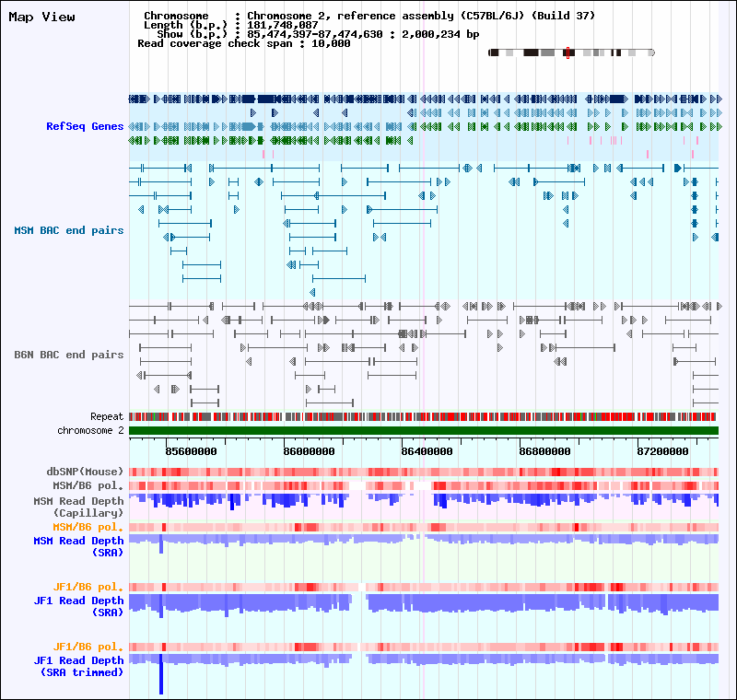
Task: Open the JF1 Read Depth (SRA) label
Action: [78, 606]
